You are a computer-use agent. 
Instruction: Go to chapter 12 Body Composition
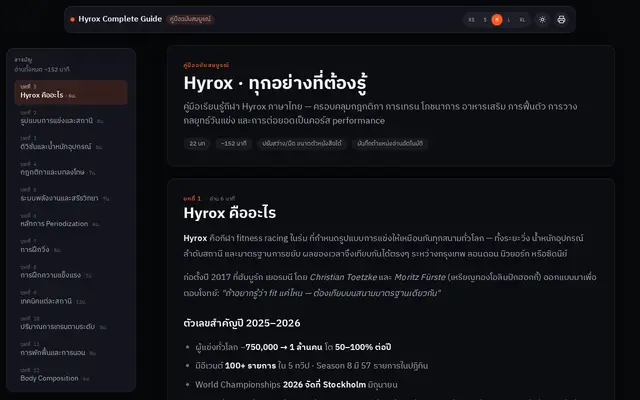point(71,375)
